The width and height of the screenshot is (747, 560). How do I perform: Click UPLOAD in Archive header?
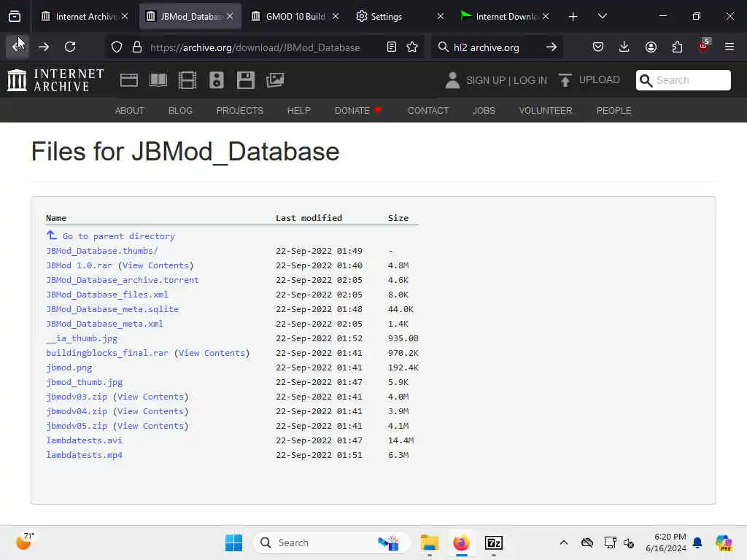(x=589, y=80)
